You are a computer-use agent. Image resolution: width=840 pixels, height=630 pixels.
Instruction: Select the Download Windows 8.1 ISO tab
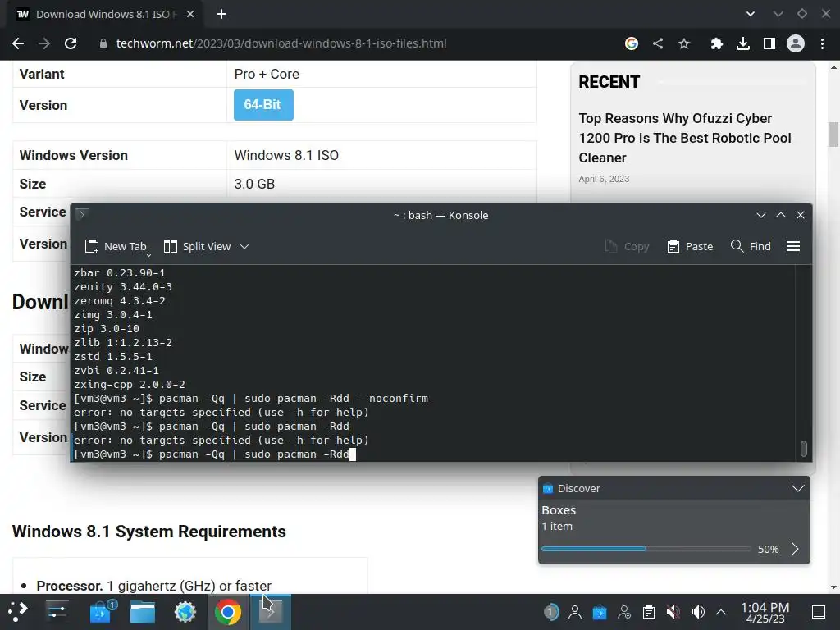point(101,15)
